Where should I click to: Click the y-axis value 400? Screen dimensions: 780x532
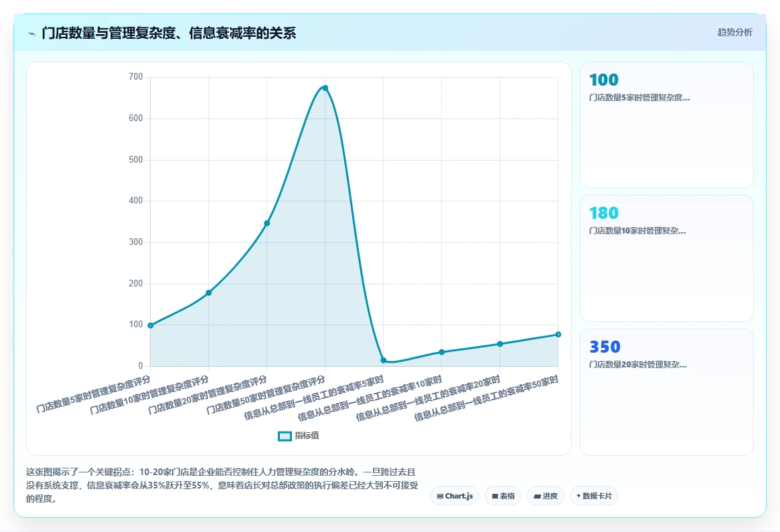pos(136,200)
